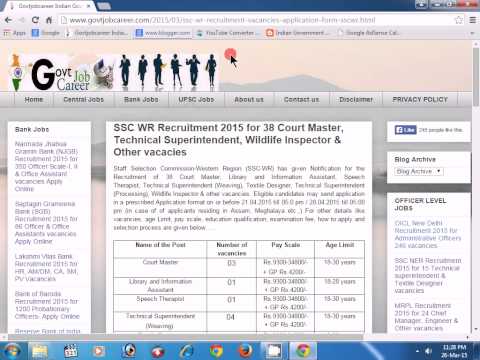Click the taskbar volume speaker icon
Image resolution: width=480 pixels, height=360 pixels.
point(428,351)
